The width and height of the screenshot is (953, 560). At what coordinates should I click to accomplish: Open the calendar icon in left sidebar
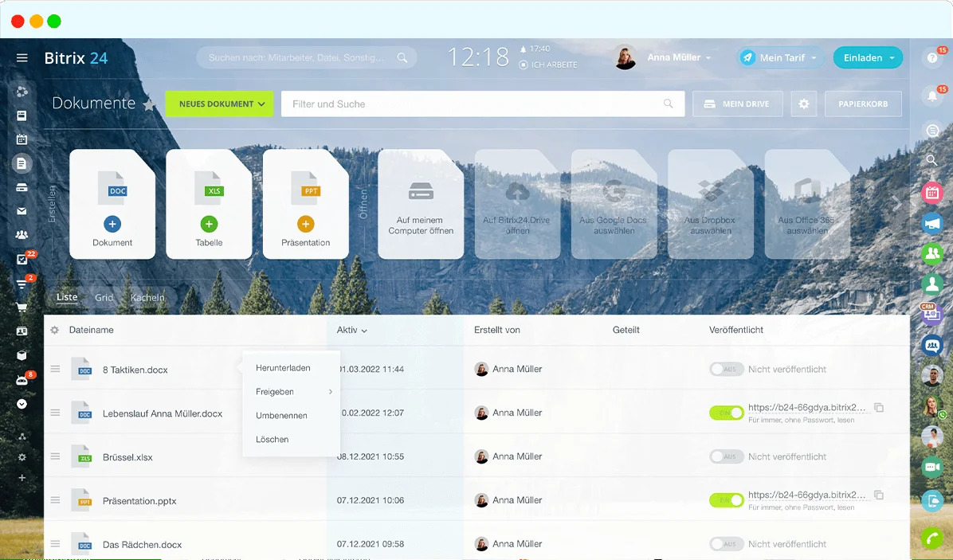click(22, 139)
